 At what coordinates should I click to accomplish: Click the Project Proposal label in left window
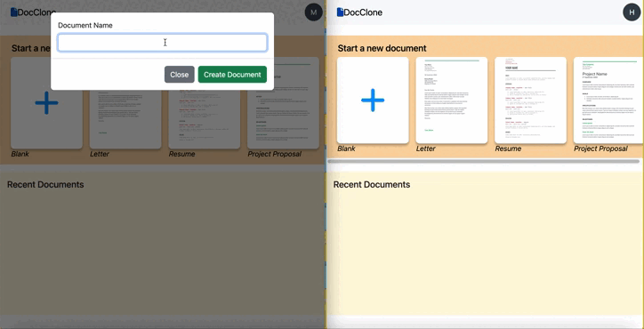coord(274,154)
